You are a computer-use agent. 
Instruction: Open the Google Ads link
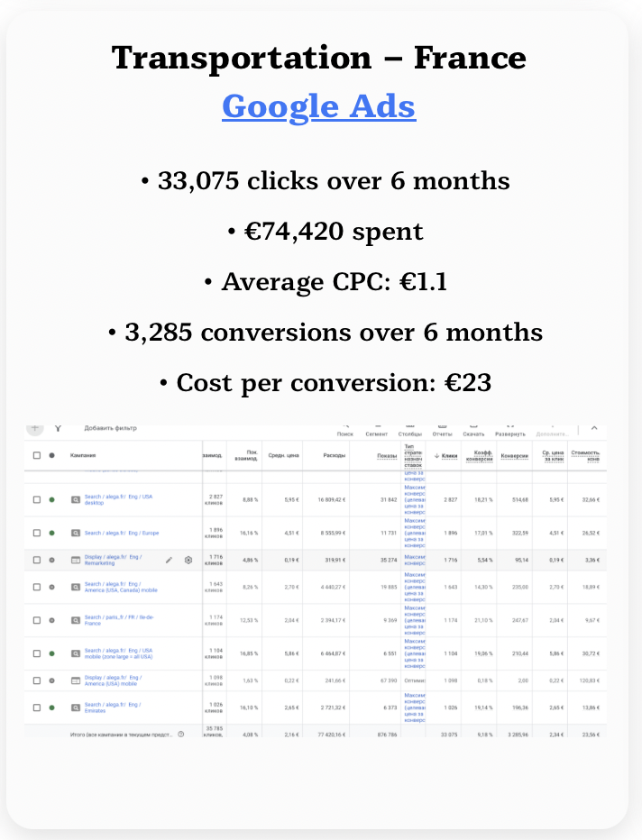pyautogui.click(x=318, y=106)
